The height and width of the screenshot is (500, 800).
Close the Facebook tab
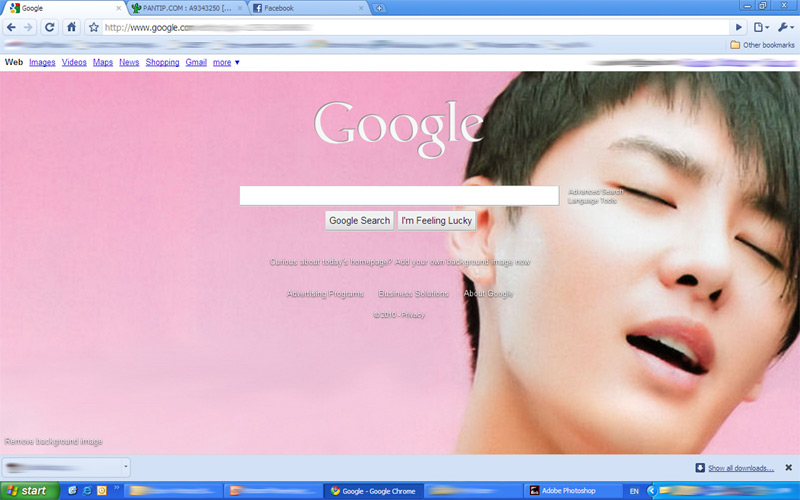pyautogui.click(x=361, y=8)
